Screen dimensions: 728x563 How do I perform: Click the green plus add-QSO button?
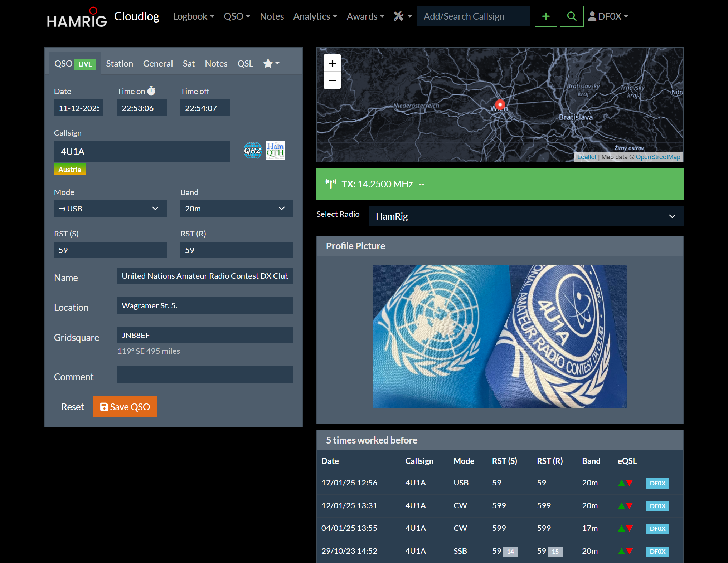point(546,16)
